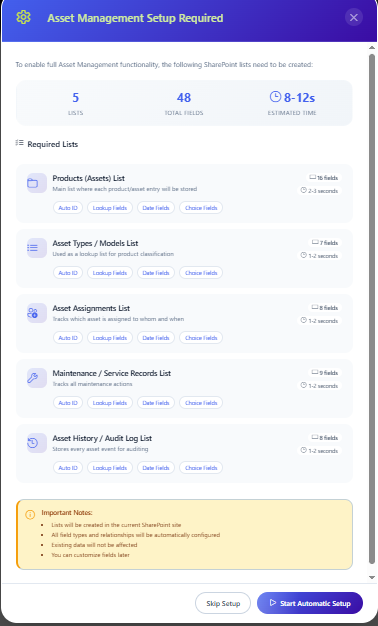Click Auto ID tag under Products (Assets) List
Image resolution: width=378 pixels, height=626 pixels.
tap(68, 208)
